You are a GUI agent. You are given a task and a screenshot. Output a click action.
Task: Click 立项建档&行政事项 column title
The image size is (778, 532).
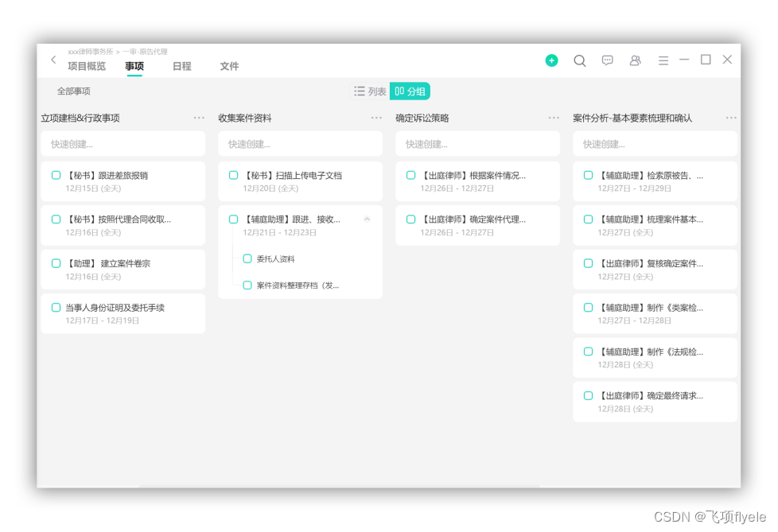click(x=80, y=118)
